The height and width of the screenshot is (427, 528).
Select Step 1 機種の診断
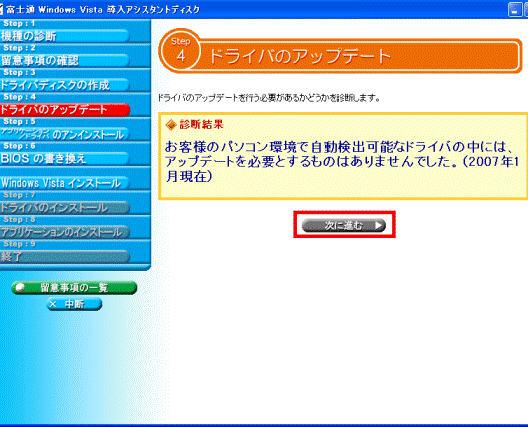pyautogui.click(x=65, y=36)
